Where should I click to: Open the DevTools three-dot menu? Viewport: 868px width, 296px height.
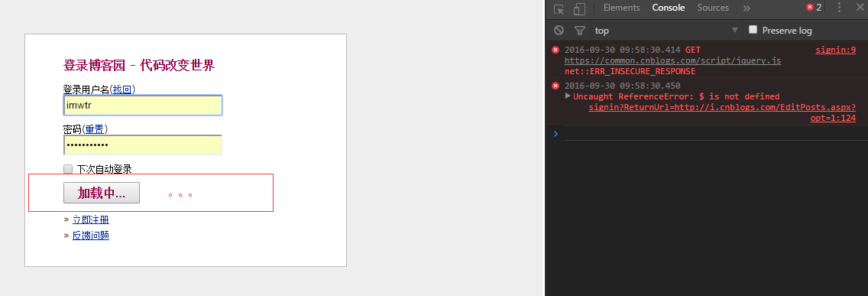840,8
